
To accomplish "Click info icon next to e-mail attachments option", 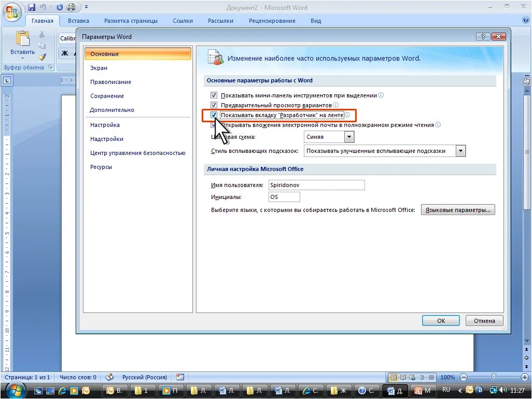I will coord(438,125).
